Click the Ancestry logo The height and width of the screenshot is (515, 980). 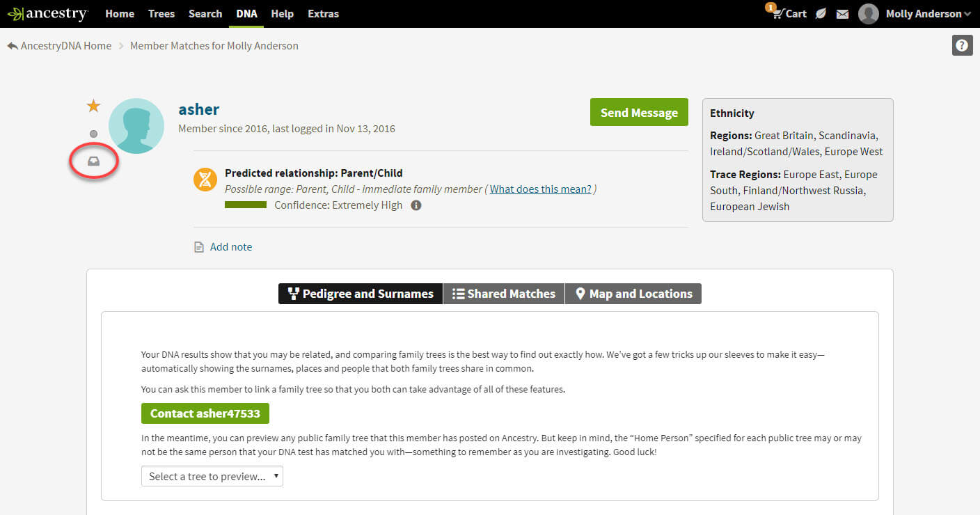pos(47,14)
